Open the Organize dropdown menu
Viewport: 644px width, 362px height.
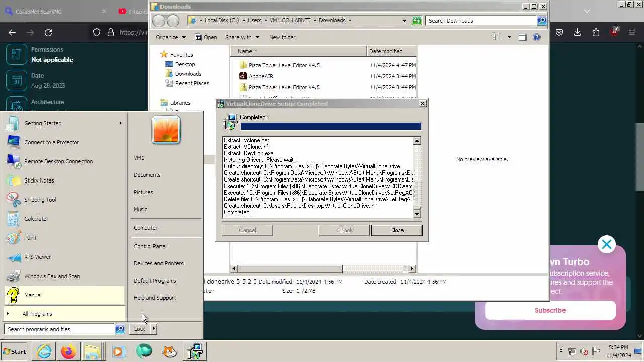(171, 37)
